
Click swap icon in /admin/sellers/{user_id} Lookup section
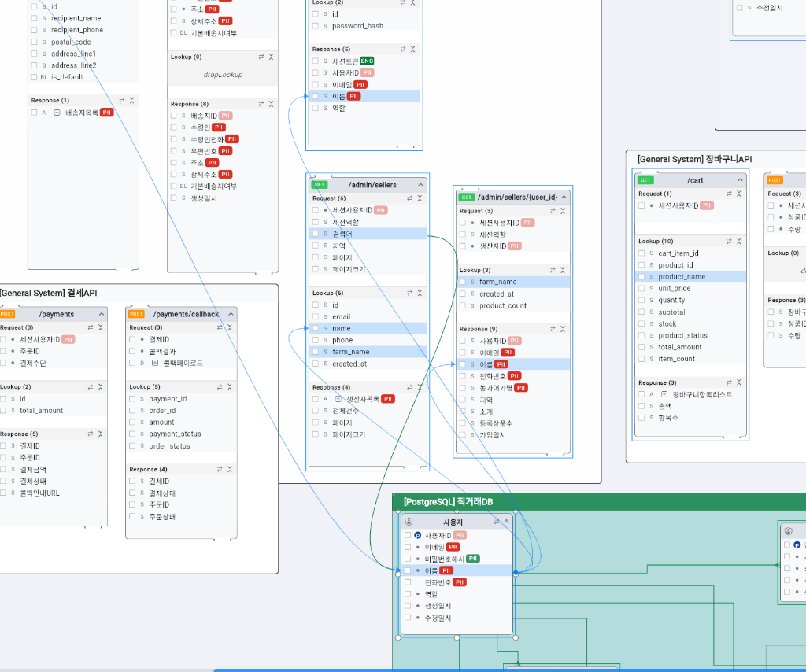[x=553, y=270]
